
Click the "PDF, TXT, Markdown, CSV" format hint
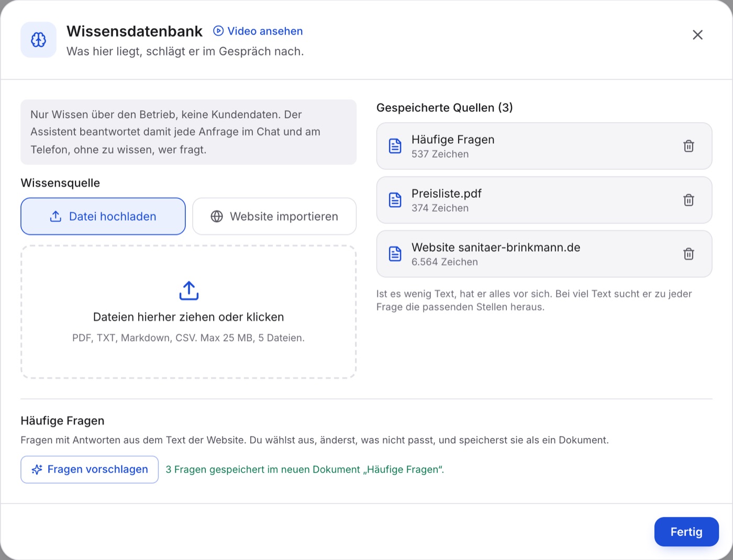coord(188,338)
